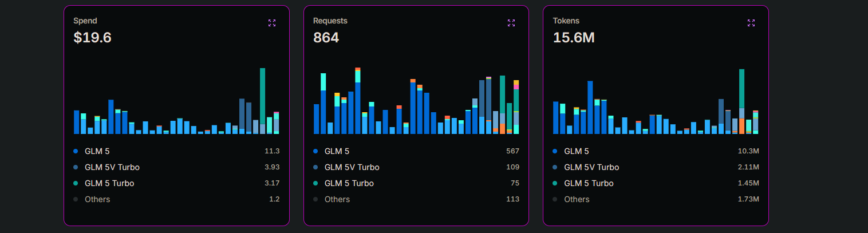Select GLM 5 label in Requests card

[x=337, y=151]
